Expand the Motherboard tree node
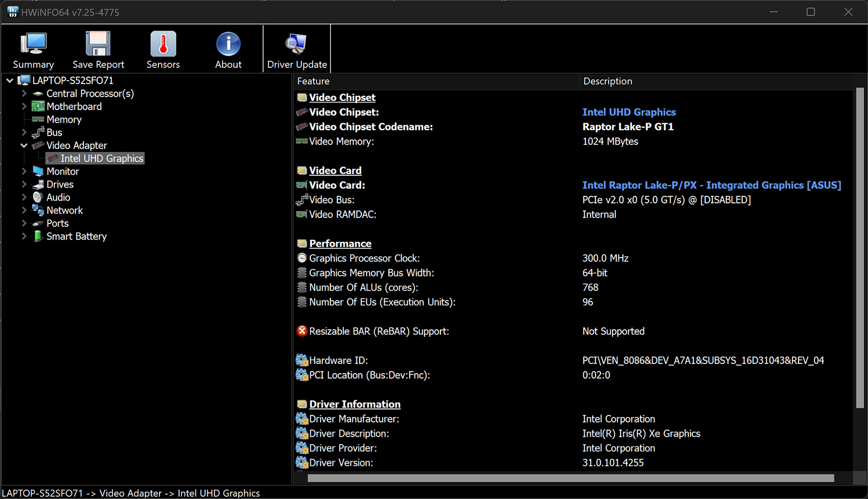Viewport: 868px width, 499px height. tap(24, 107)
